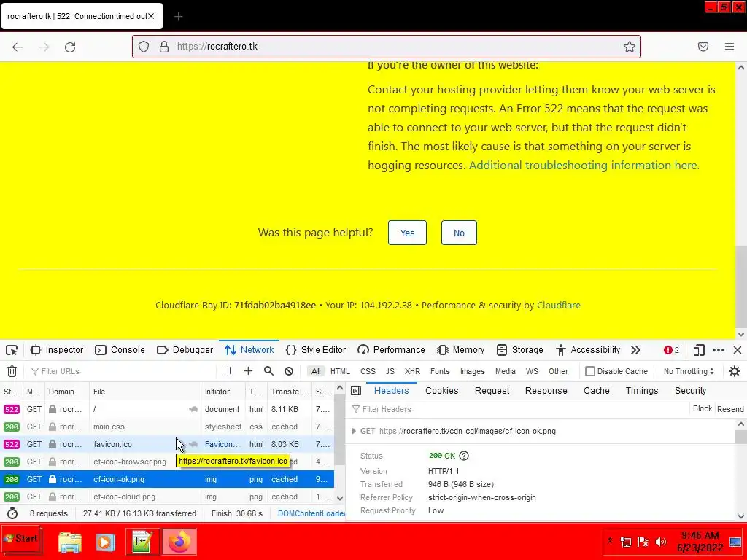747x560 pixels.
Task: Click the Block button
Action: (x=703, y=408)
